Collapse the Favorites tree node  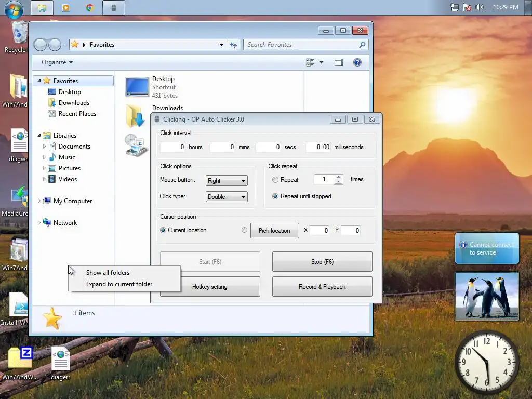[39, 81]
